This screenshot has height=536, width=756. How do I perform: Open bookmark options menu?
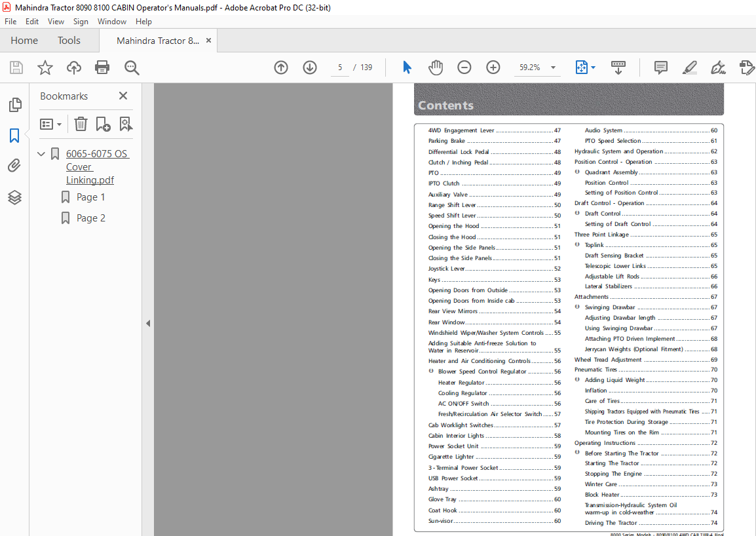click(x=50, y=124)
